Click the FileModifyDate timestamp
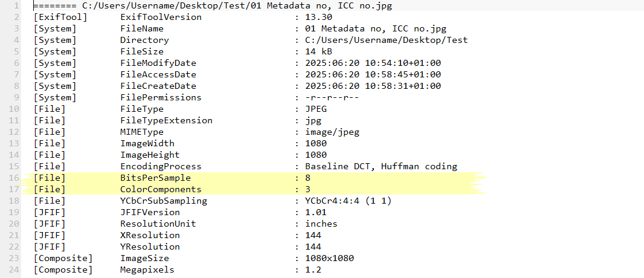Screen dimensions: 644x278 (373, 63)
